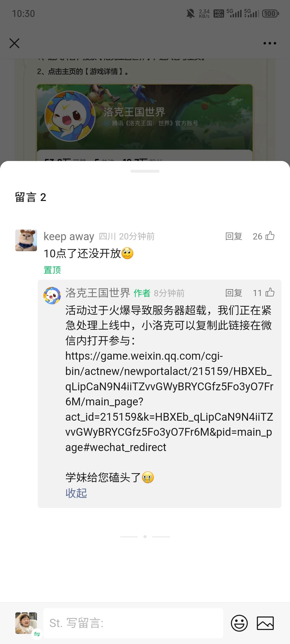This screenshot has height=644, width=290.
Task: Tap the 洛克王国世界 username in reply
Action: (x=98, y=293)
